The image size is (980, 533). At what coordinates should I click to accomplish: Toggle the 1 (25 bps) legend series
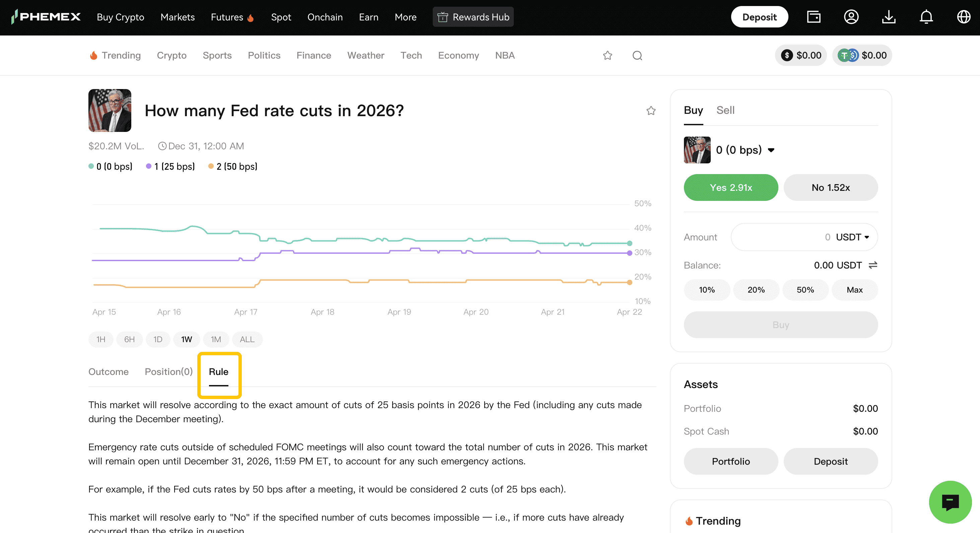(x=170, y=166)
